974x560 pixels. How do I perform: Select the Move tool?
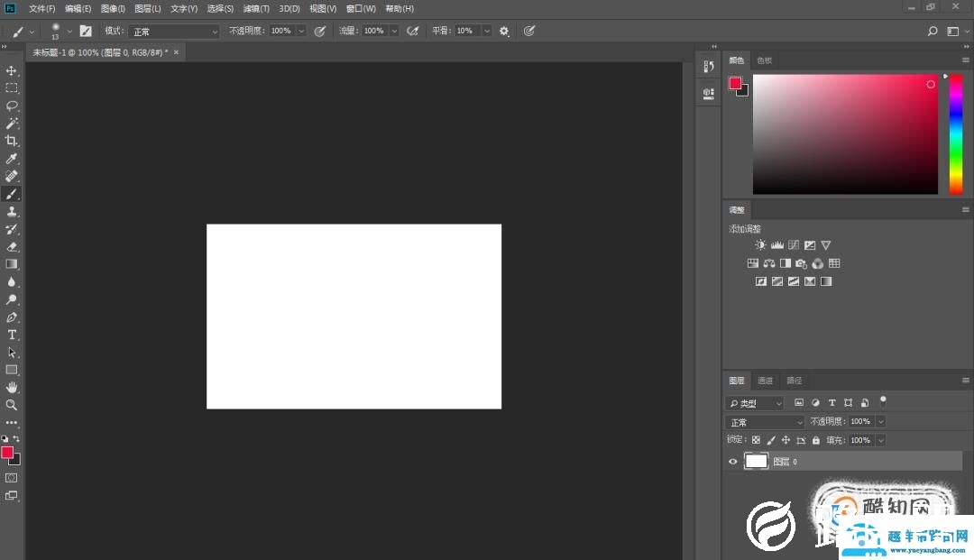coord(12,70)
